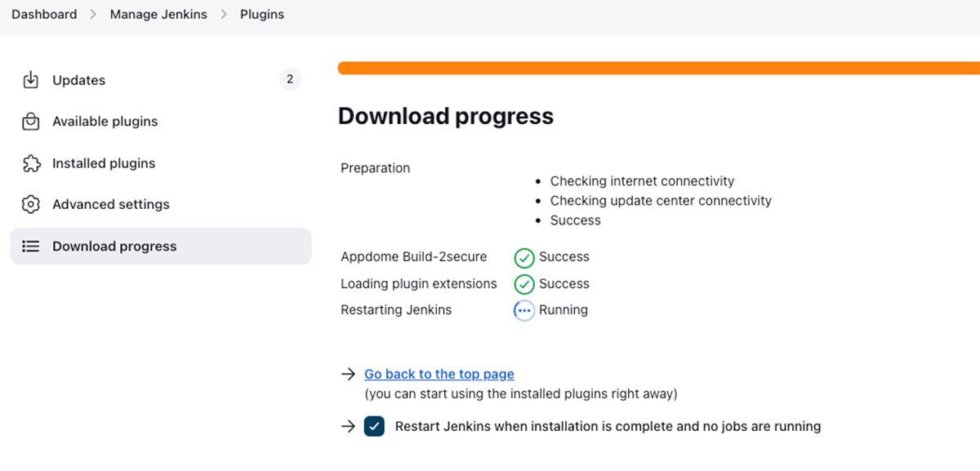The height and width of the screenshot is (471, 980).
Task: Navigate to Available plugins
Action: [105, 121]
